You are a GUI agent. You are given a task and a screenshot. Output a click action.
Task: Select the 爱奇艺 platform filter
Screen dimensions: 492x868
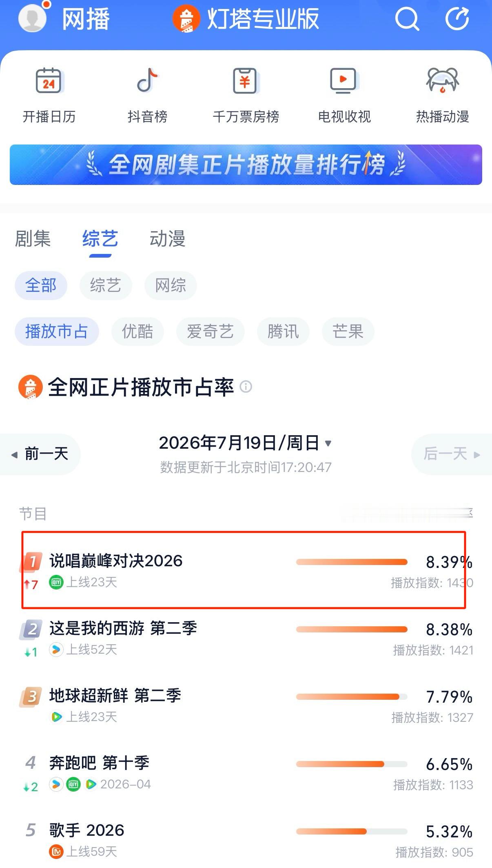210,331
